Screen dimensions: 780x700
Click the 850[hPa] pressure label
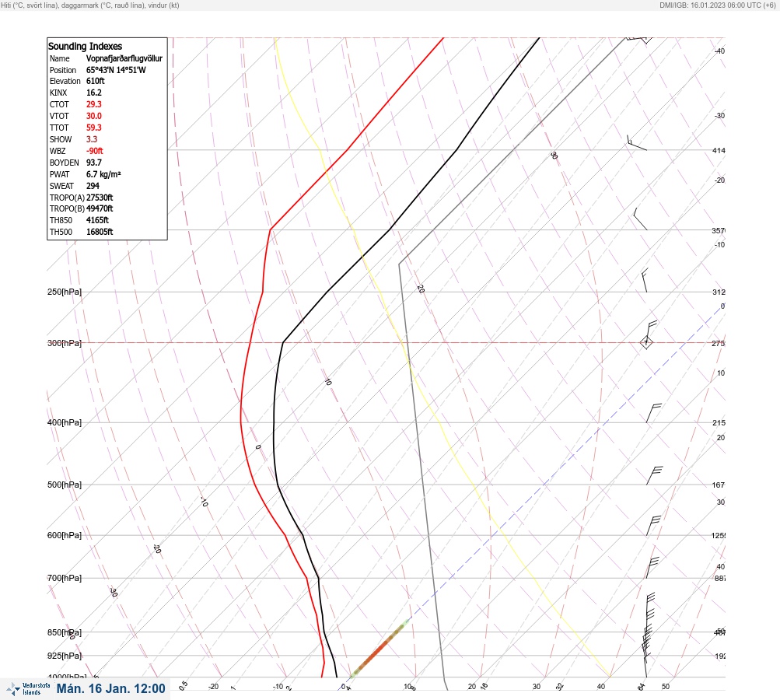point(65,632)
